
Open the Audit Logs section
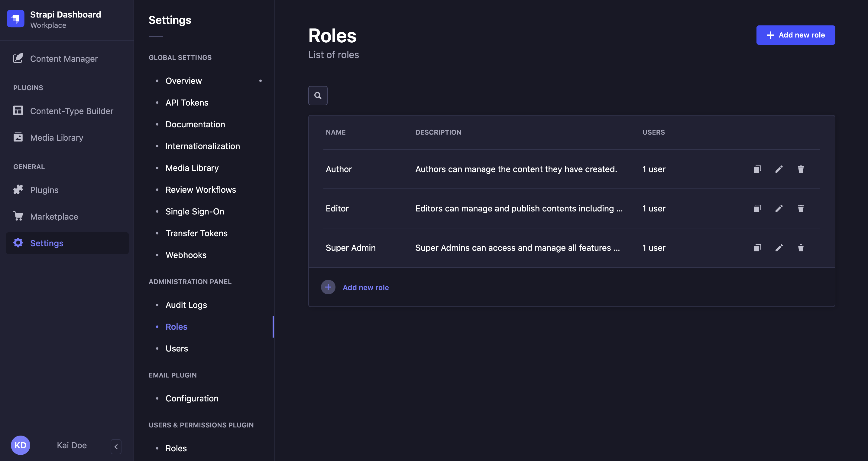(186, 305)
